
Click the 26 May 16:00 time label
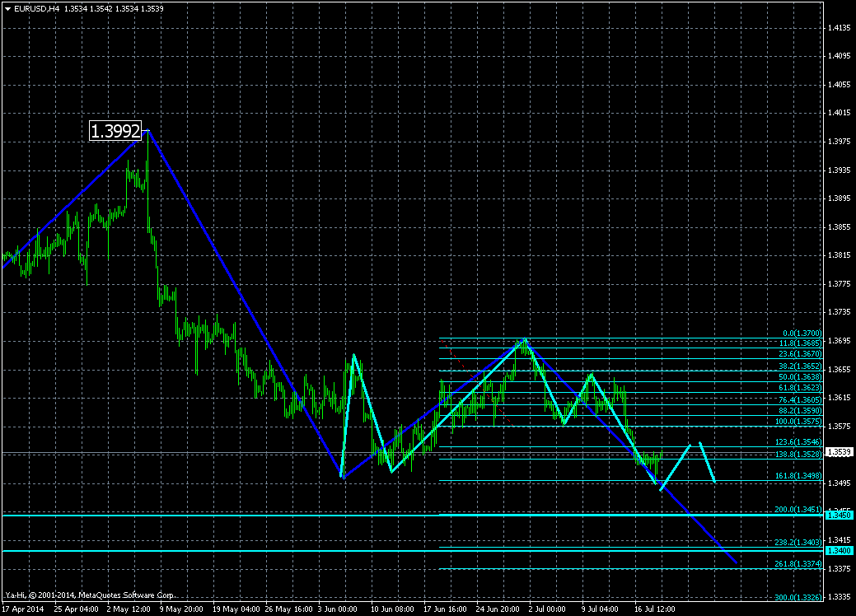coord(289,609)
